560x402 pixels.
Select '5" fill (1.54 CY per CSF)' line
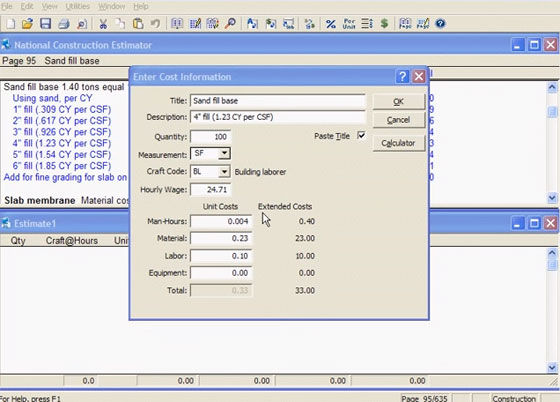[62, 155]
